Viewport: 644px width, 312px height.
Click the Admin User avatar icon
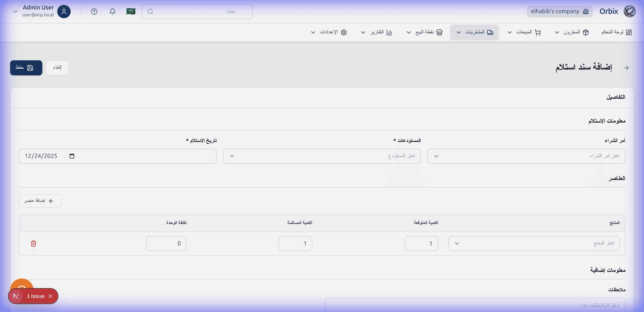click(64, 12)
